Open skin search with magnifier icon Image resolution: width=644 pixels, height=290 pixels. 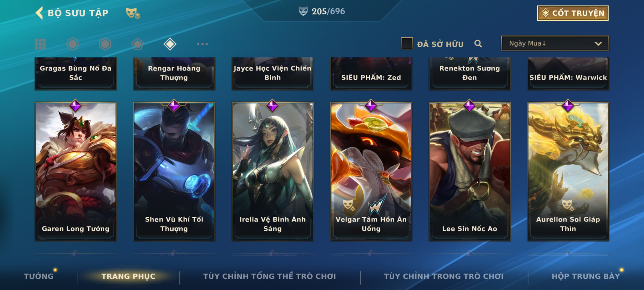[478, 44]
